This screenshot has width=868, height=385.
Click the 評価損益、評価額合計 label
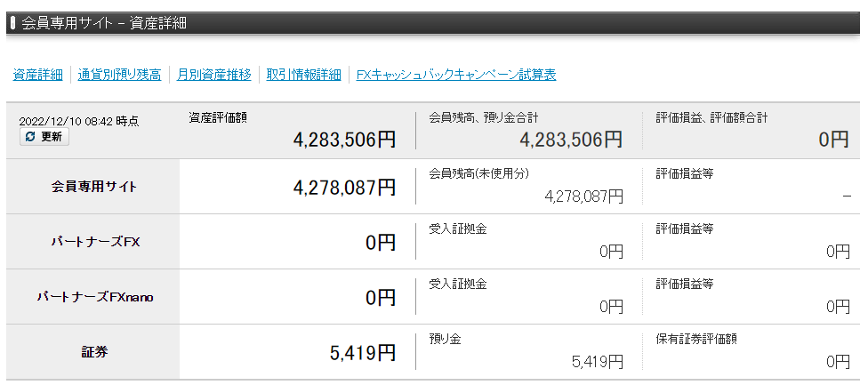pos(711,117)
